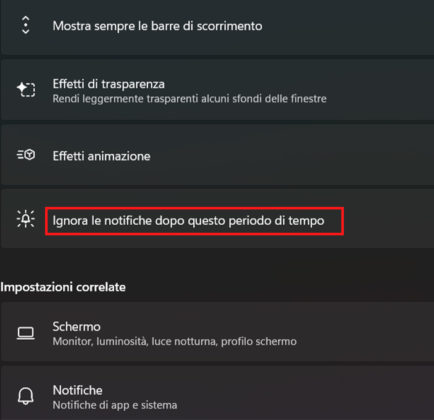Click the transparency effects sparkle icon
The width and height of the screenshot is (434, 420).
pyautogui.click(x=26, y=89)
